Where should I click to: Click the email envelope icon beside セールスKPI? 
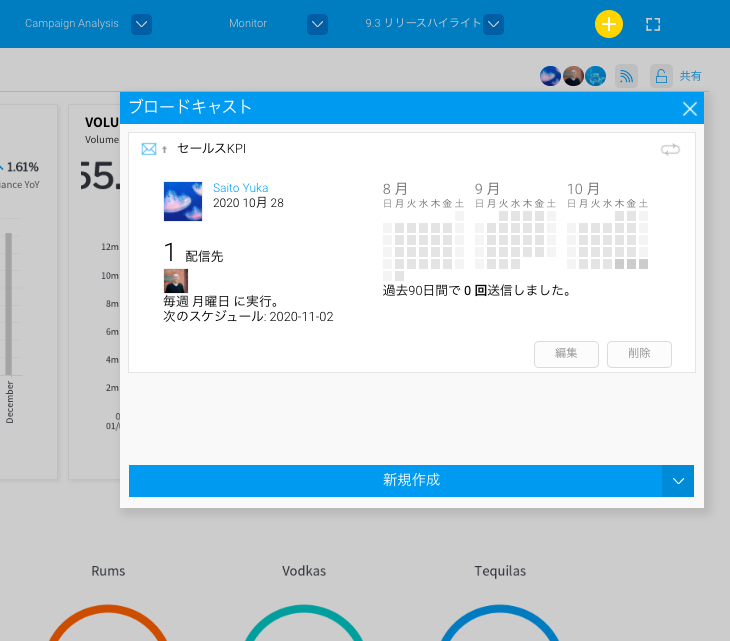pyautogui.click(x=149, y=149)
